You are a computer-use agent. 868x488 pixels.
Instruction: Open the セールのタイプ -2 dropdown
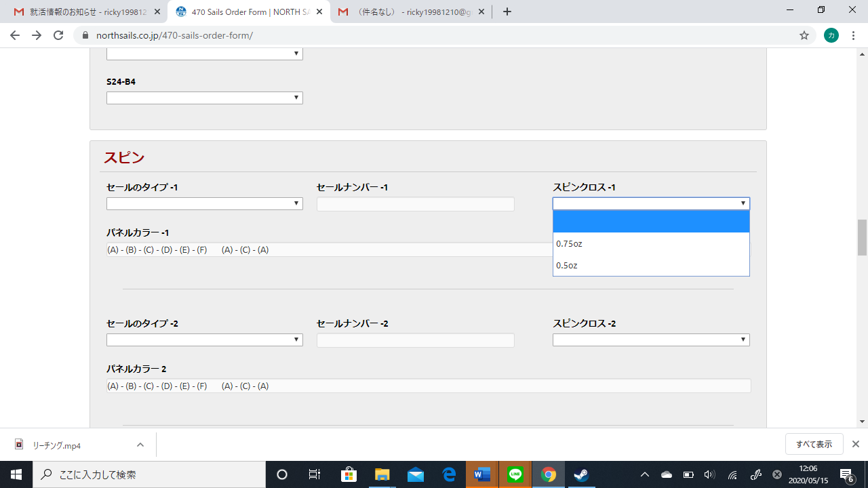[x=205, y=340]
